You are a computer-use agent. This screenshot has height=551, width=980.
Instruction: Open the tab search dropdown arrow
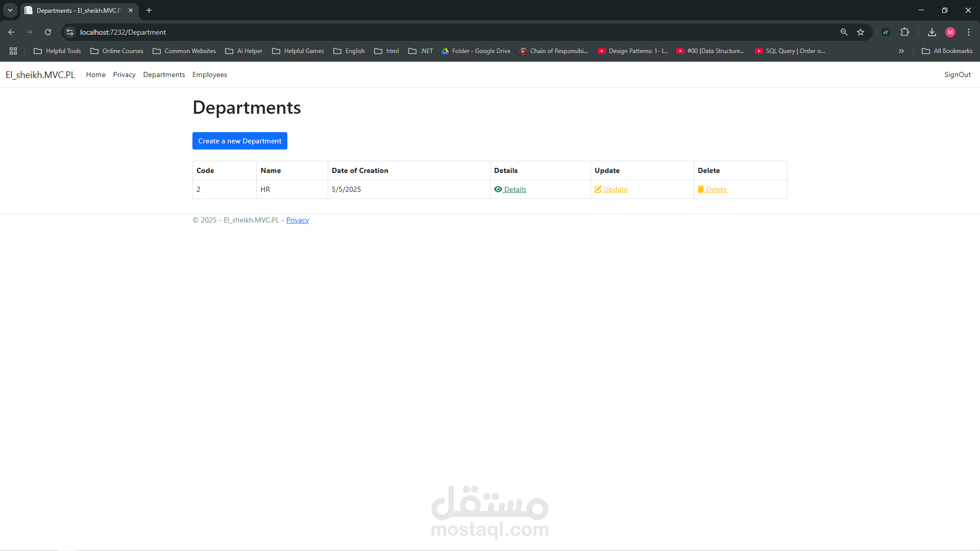[x=10, y=10]
